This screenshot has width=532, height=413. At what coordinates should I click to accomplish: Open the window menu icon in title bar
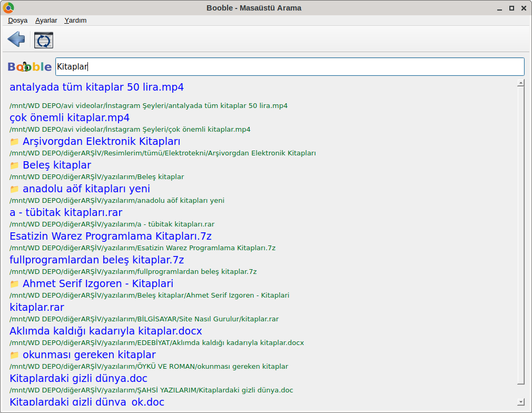click(8, 8)
